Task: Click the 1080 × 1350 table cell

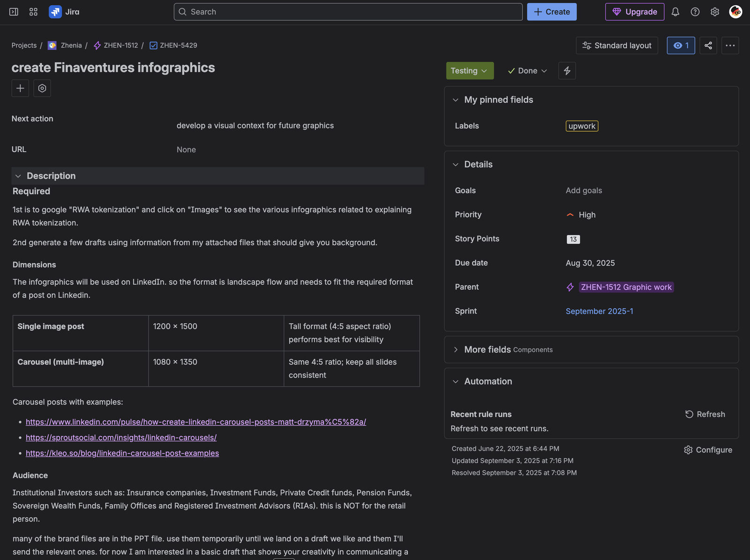Action: click(216, 369)
